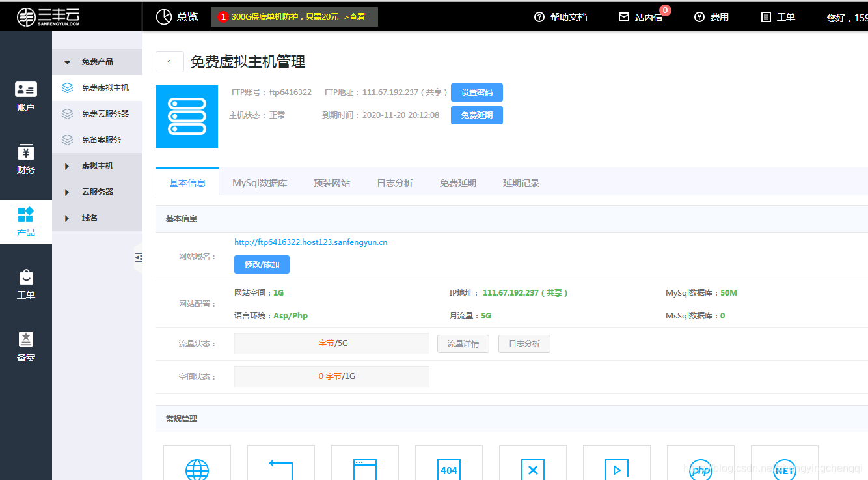
Task: Click the MySql数据库 50M value
Action: point(729,293)
